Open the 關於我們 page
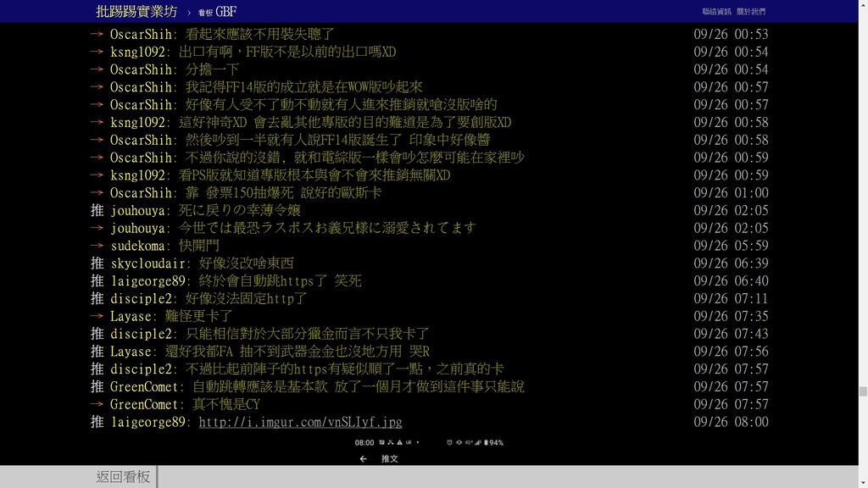Viewport: 868px width, 488px height. [751, 12]
